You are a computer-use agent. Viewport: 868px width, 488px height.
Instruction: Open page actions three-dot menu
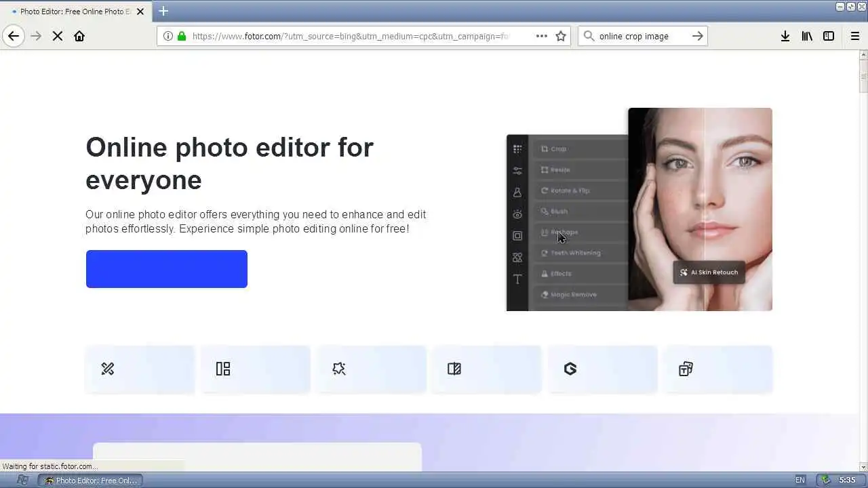tap(542, 36)
